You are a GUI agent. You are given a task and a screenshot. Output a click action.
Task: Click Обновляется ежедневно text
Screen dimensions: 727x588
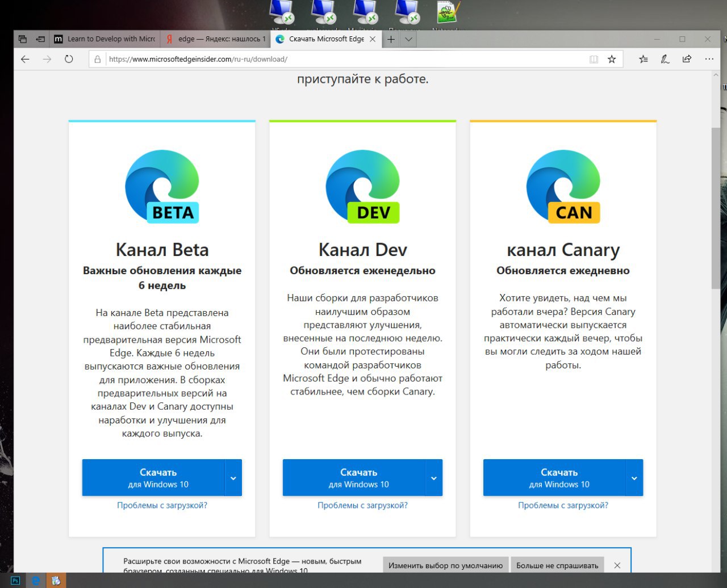[563, 271]
